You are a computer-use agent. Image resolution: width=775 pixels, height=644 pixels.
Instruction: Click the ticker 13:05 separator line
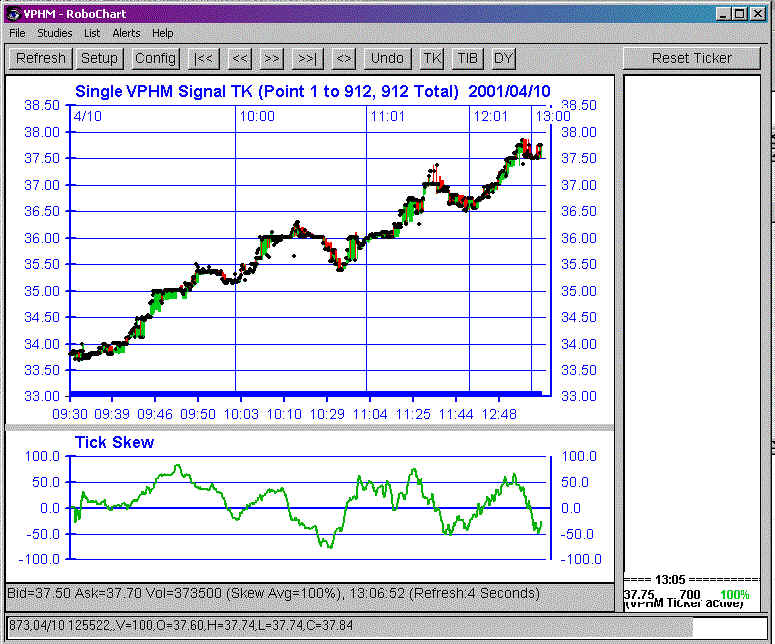coord(691,580)
